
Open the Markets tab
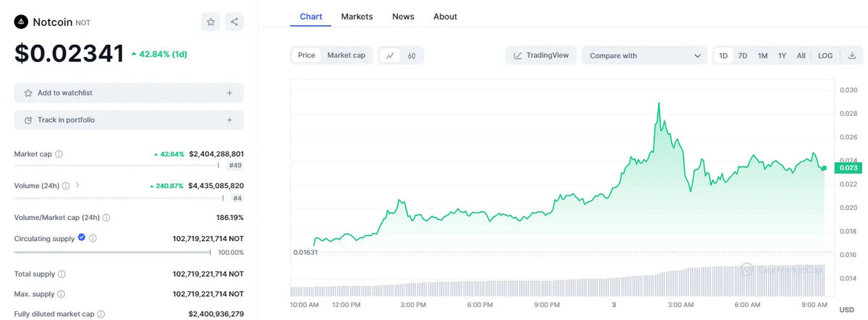point(357,16)
